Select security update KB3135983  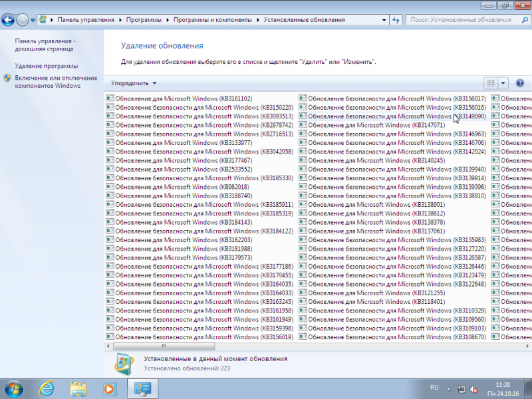click(x=397, y=240)
